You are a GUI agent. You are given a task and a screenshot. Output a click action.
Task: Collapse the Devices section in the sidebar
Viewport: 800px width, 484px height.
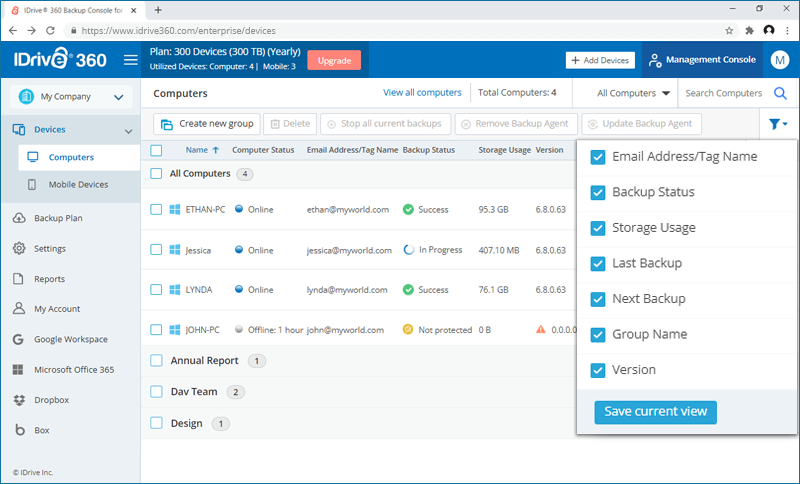127,131
